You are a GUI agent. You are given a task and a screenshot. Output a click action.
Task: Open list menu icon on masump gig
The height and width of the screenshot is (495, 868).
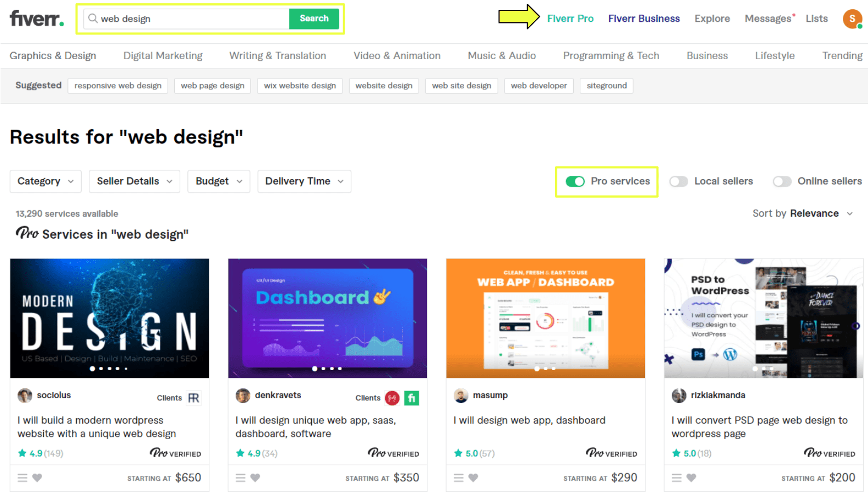click(459, 477)
